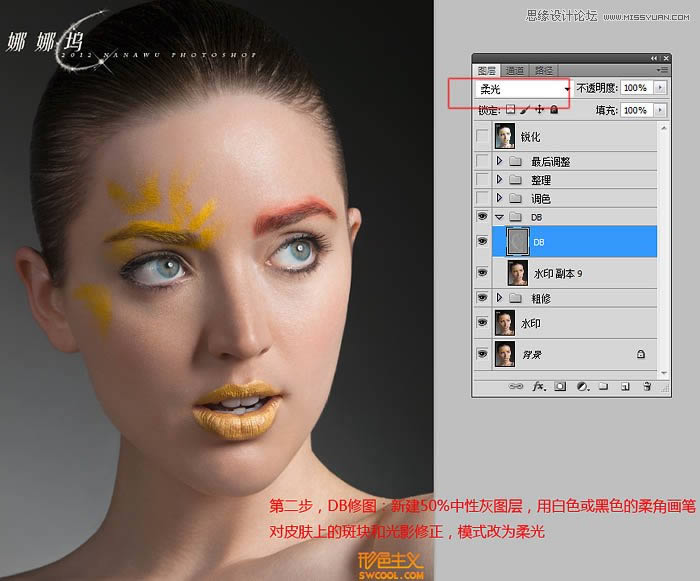Add a layer mask with the mask icon

coord(560,385)
